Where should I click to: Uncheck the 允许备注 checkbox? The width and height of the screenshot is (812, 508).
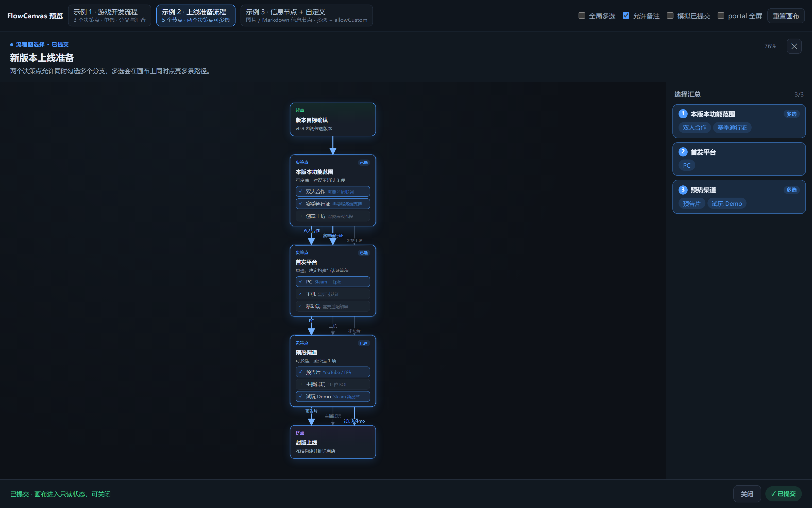pos(626,15)
